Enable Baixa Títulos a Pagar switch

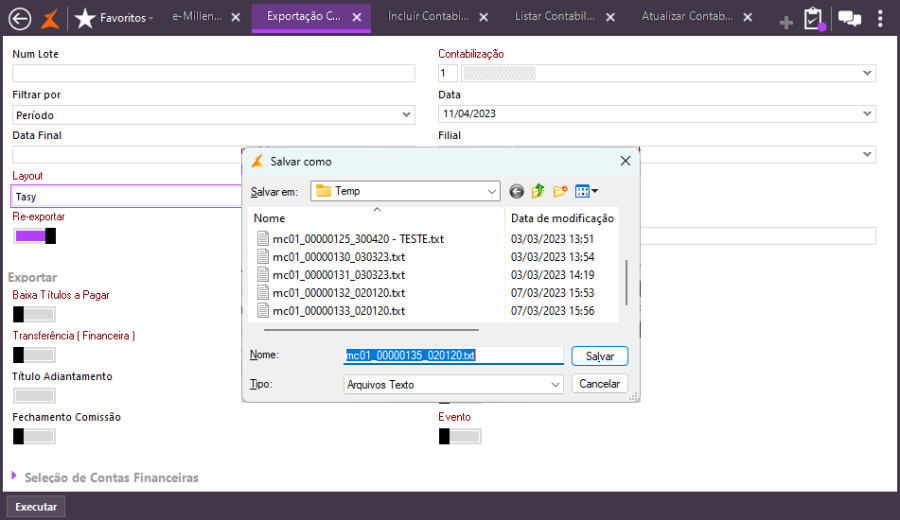(34, 314)
